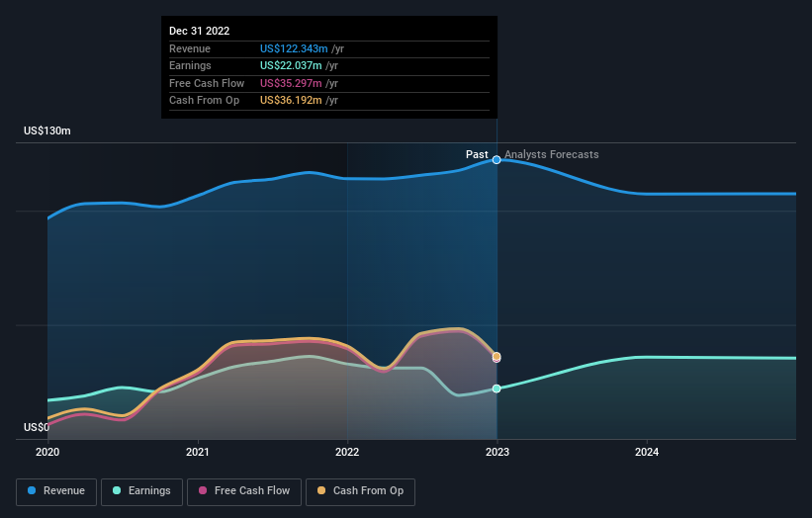Click the Free Cash Flow label in tooltip
This screenshot has height=518, width=812.
(207, 83)
